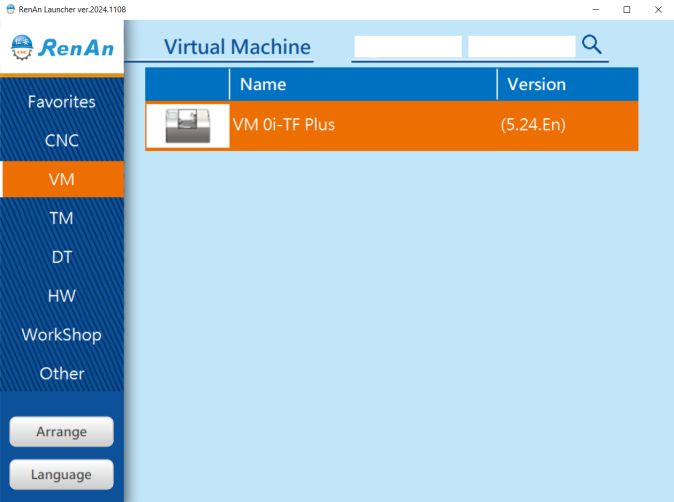Open the HW category
This screenshot has width=674, height=502.
pyautogui.click(x=62, y=296)
